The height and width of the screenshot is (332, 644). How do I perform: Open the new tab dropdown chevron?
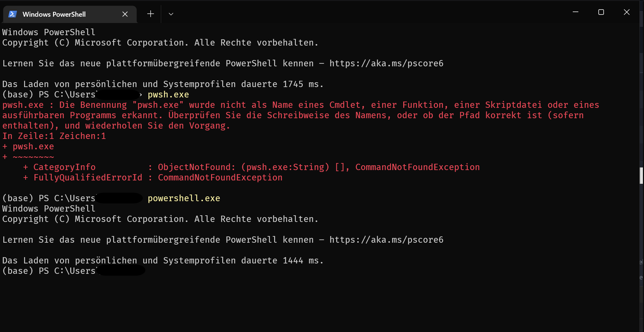[x=171, y=14]
